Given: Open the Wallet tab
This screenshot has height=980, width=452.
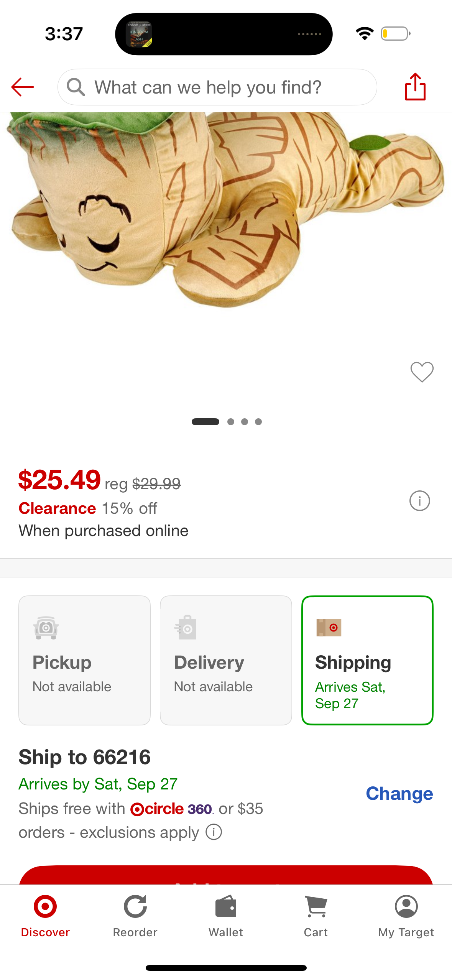Looking at the screenshot, I should 226,916.
